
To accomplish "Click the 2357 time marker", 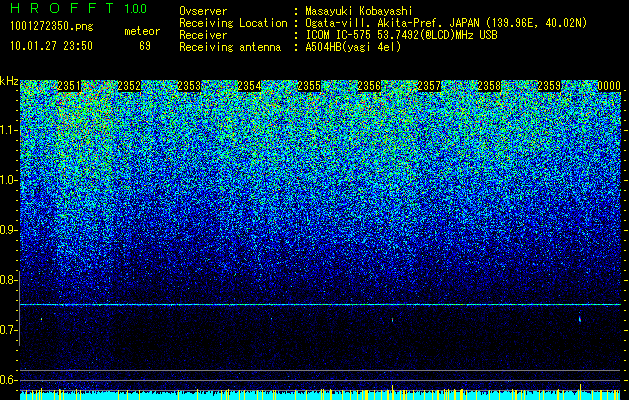I will point(429,86).
